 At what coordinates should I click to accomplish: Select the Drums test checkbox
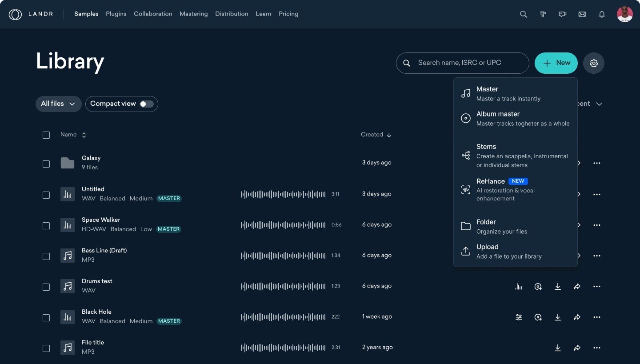[x=46, y=287]
